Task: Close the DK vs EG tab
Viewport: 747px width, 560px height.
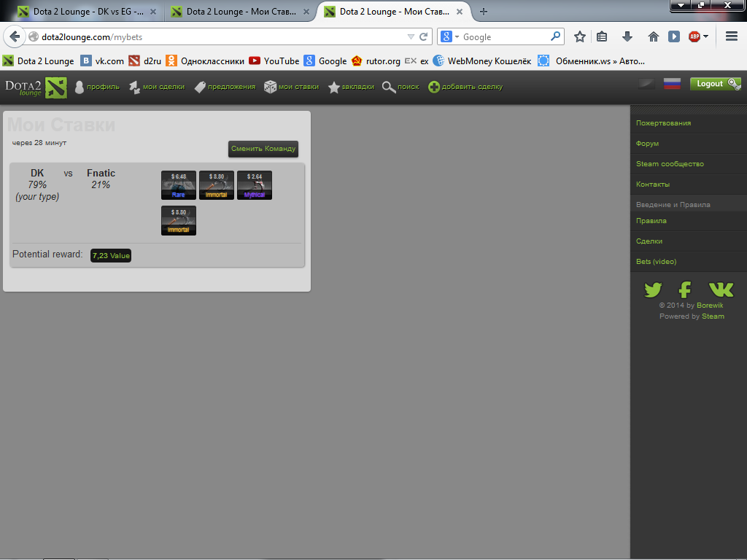Action: click(x=153, y=12)
